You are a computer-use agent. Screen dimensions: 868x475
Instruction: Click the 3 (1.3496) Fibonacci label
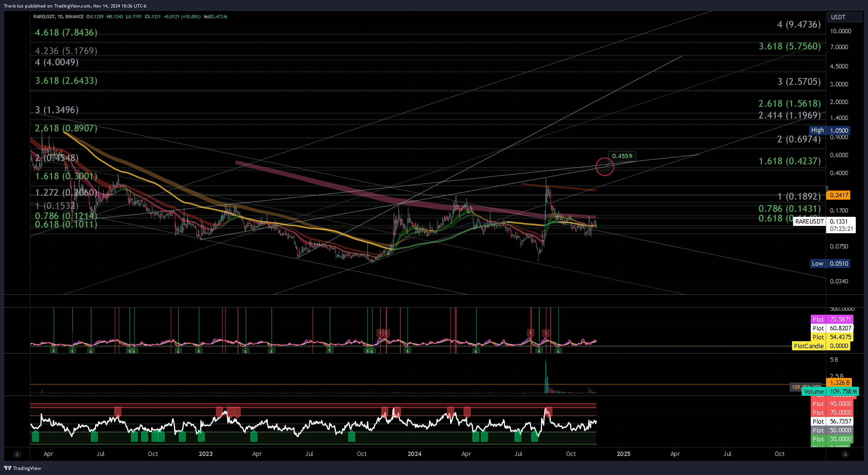click(x=57, y=110)
